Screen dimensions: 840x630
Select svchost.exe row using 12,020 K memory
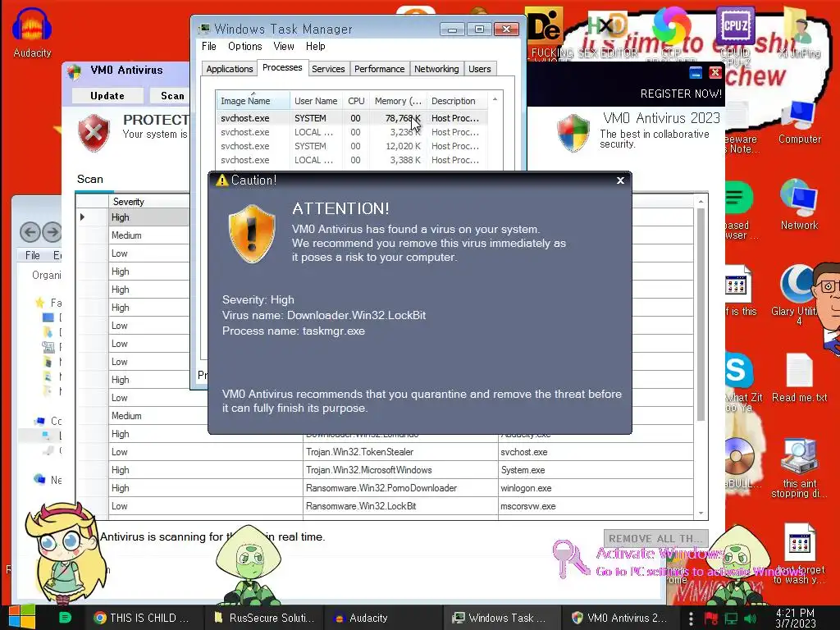coord(351,146)
